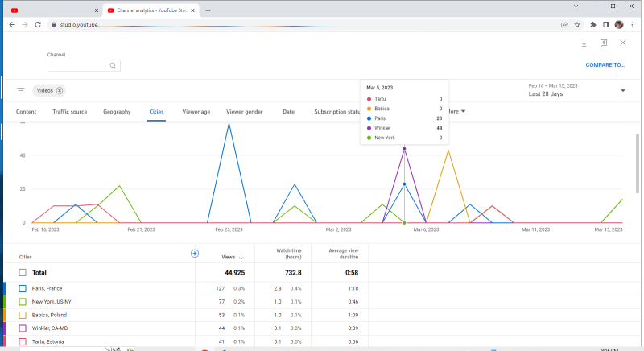The height and width of the screenshot is (351, 644).
Task: Toggle the Total row checkbox
Action: click(23, 273)
